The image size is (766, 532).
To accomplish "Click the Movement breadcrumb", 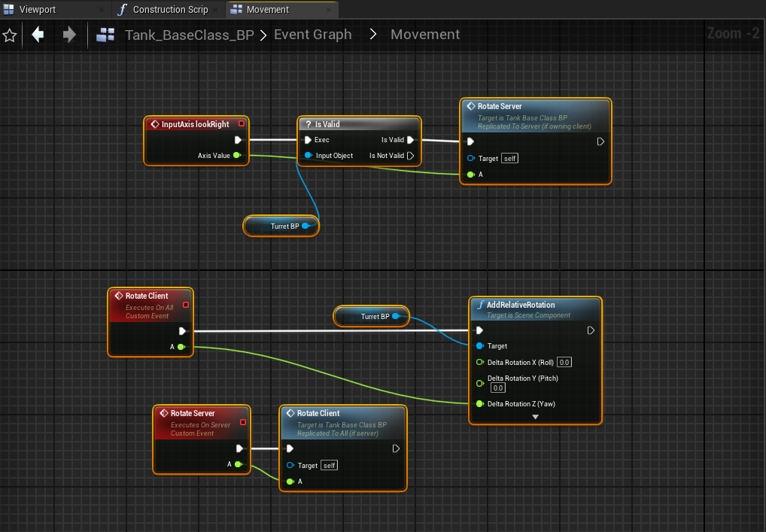I will (x=425, y=34).
